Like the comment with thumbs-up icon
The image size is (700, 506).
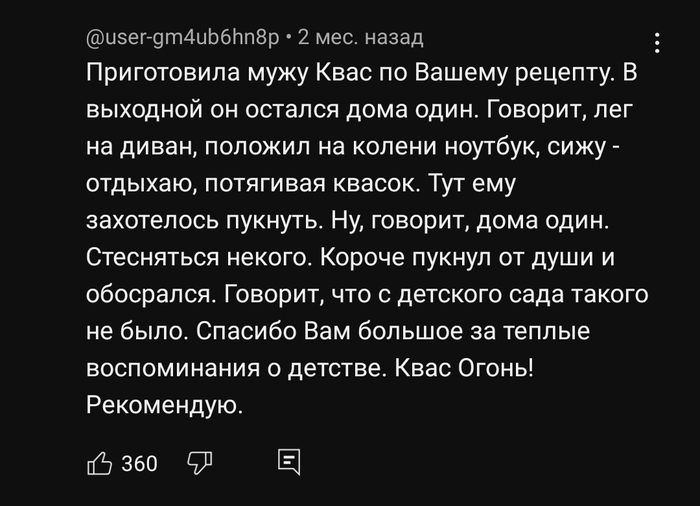(x=100, y=463)
